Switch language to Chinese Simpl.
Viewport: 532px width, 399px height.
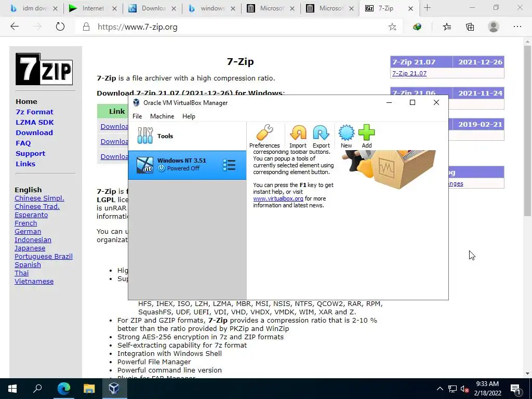tap(39, 198)
